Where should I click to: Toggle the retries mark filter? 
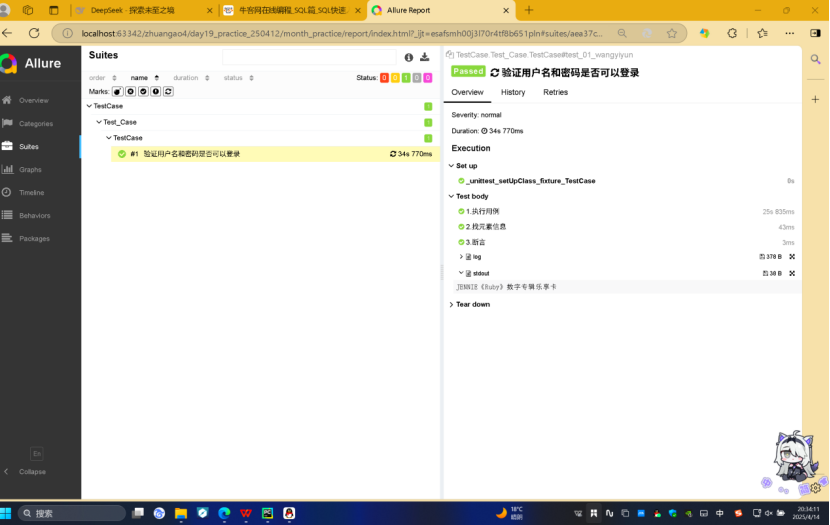168,92
